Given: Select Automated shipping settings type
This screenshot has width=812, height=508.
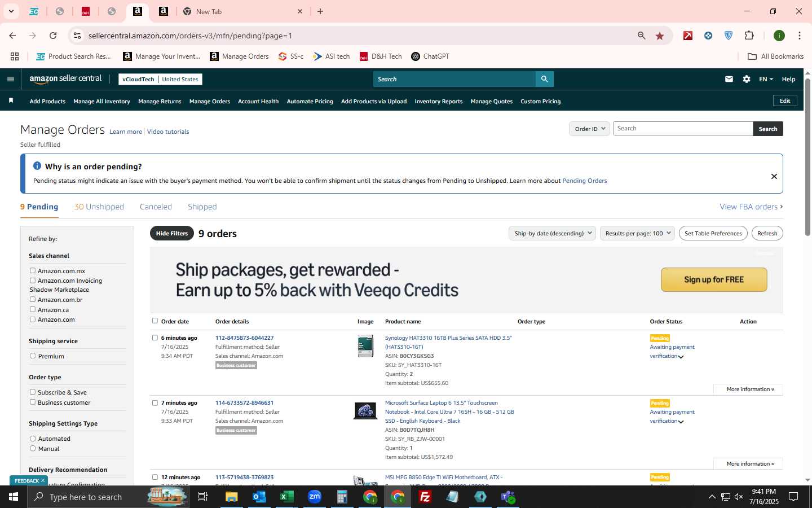Looking at the screenshot, I should click(x=33, y=439).
